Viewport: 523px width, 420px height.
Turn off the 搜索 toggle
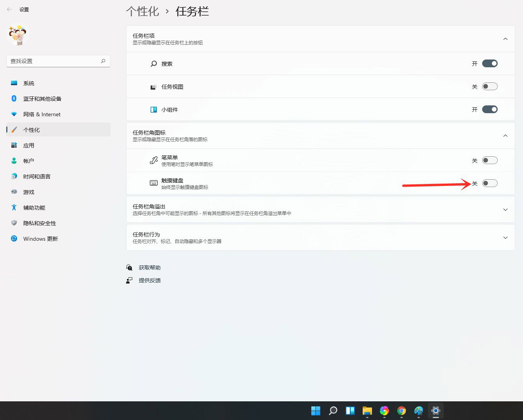(490, 63)
